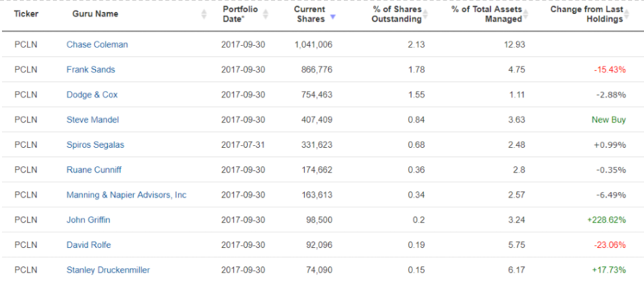Open Frank Sands guru link
The width and height of the screenshot is (644, 281).
click(x=91, y=70)
